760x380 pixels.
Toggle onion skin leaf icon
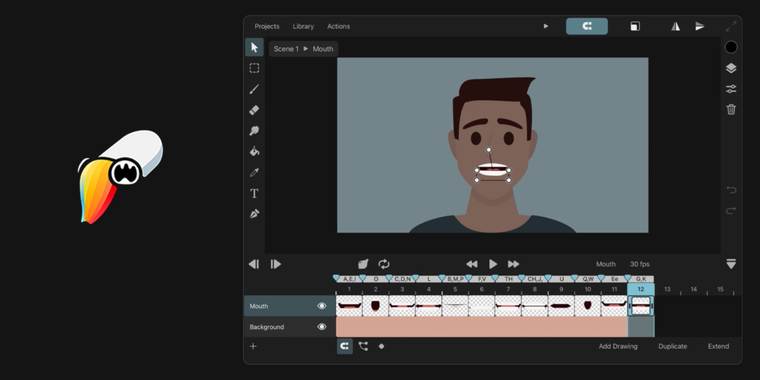tap(363, 264)
